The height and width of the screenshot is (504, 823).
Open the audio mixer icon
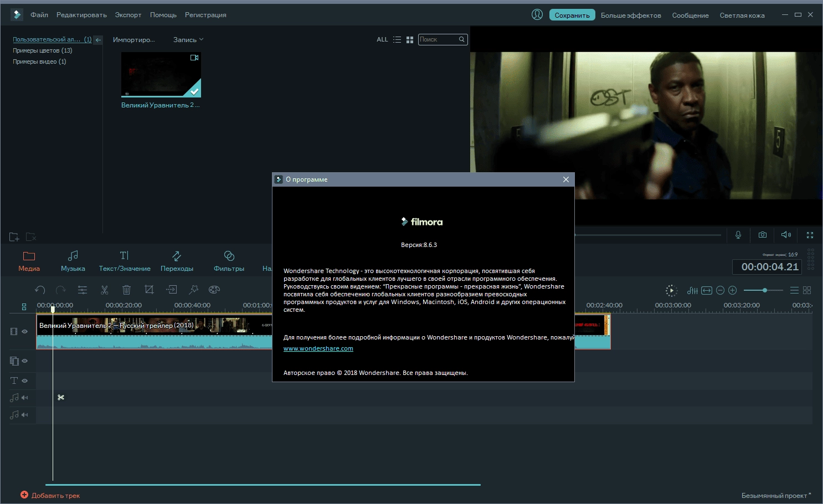692,291
